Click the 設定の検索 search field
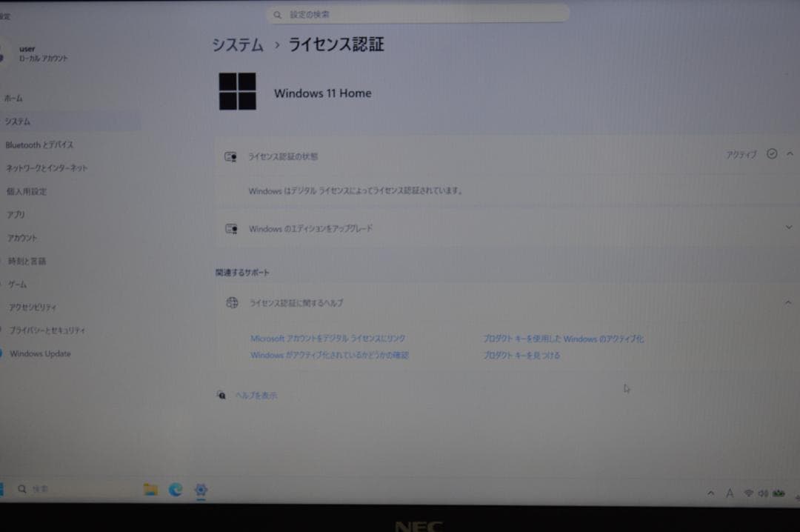Viewport: 800px width, 532px height. pos(418,13)
